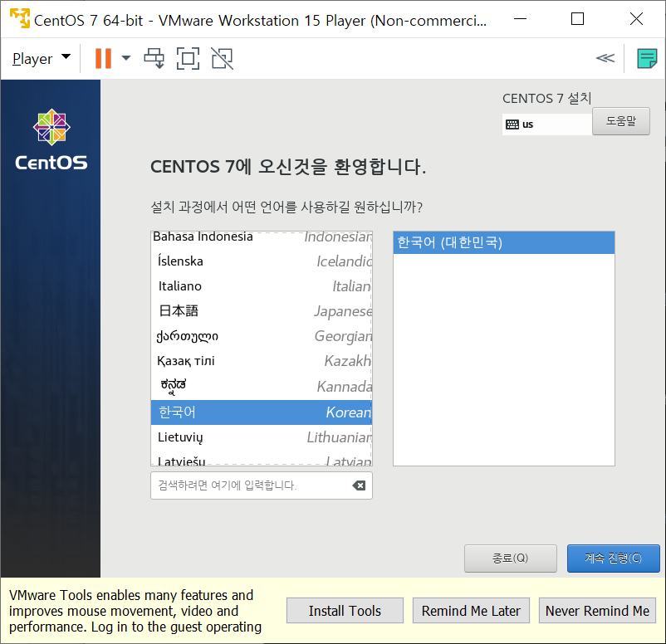Screen dimensions: 666x644
Task: Minimize the VMware Player window
Action: [520, 19]
